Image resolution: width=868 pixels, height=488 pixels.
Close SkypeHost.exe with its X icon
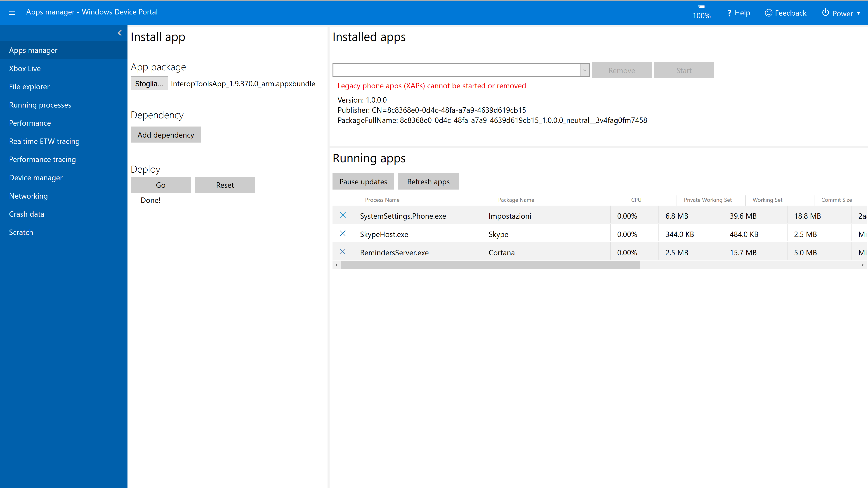click(x=343, y=233)
